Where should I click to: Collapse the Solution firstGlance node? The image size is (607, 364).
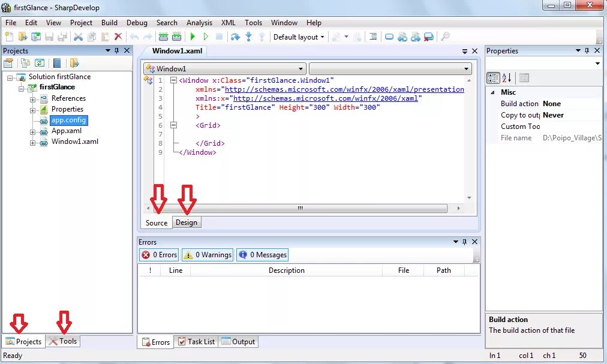[10, 78]
